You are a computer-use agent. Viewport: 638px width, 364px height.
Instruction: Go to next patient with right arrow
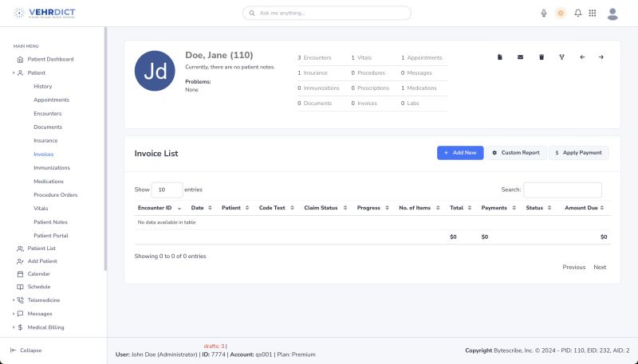(601, 57)
